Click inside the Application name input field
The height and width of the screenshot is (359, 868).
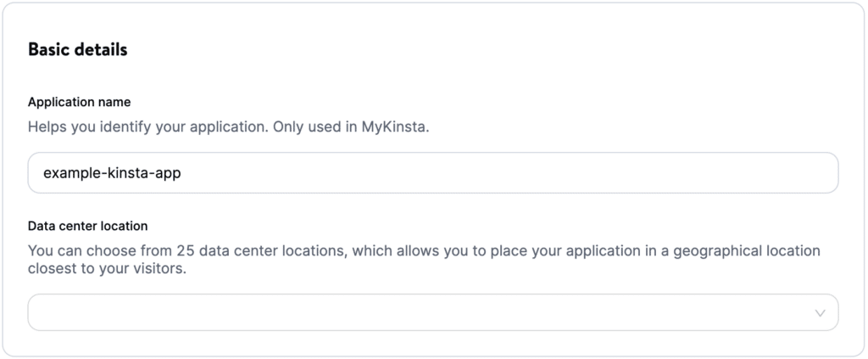[432, 173]
